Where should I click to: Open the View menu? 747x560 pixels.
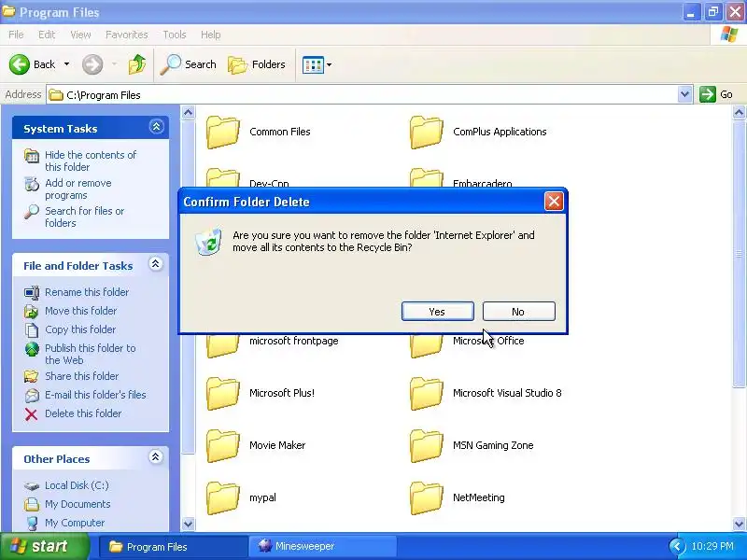click(80, 35)
